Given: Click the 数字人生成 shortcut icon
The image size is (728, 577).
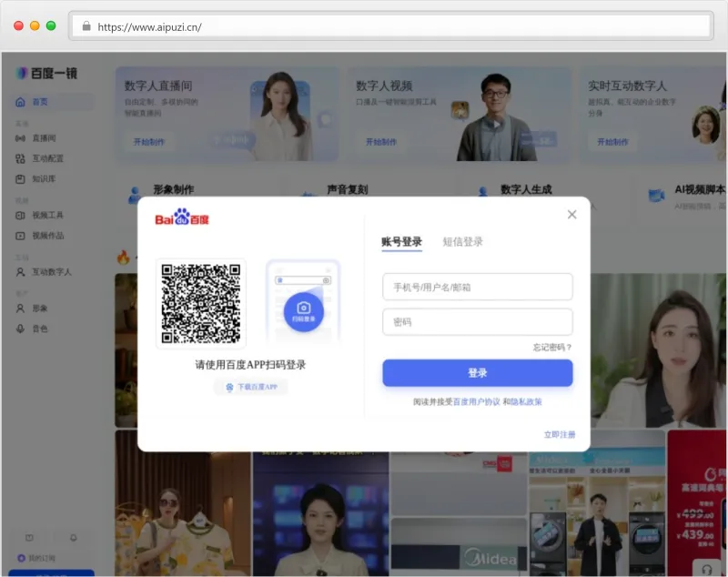Looking at the screenshot, I should click(x=483, y=191).
